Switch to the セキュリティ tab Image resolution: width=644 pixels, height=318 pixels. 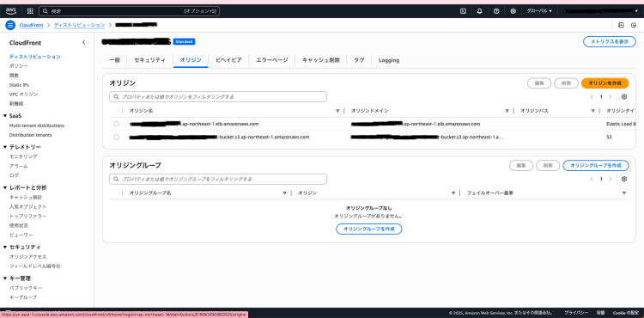(150, 60)
